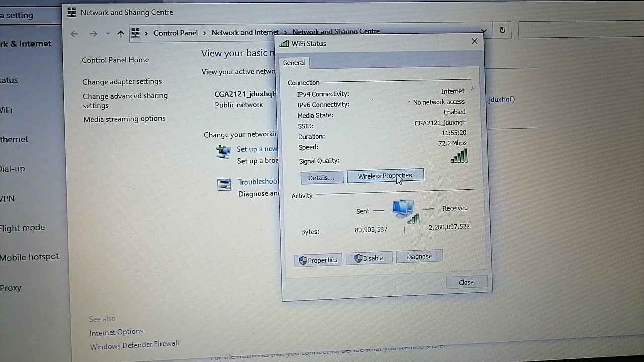Viewport: 644px width, 362px height.
Task: Click the Diagnose button
Action: click(x=419, y=256)
